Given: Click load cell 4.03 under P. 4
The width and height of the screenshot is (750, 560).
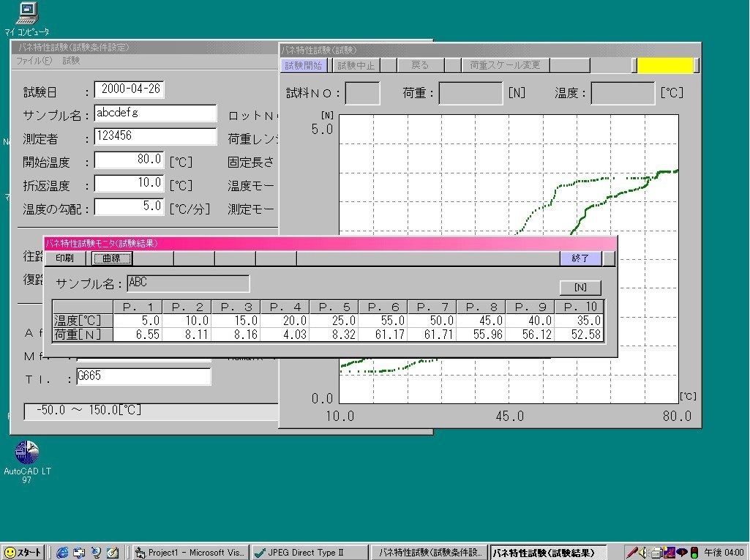Looking at the screenshot, I should tap(285, 334).
